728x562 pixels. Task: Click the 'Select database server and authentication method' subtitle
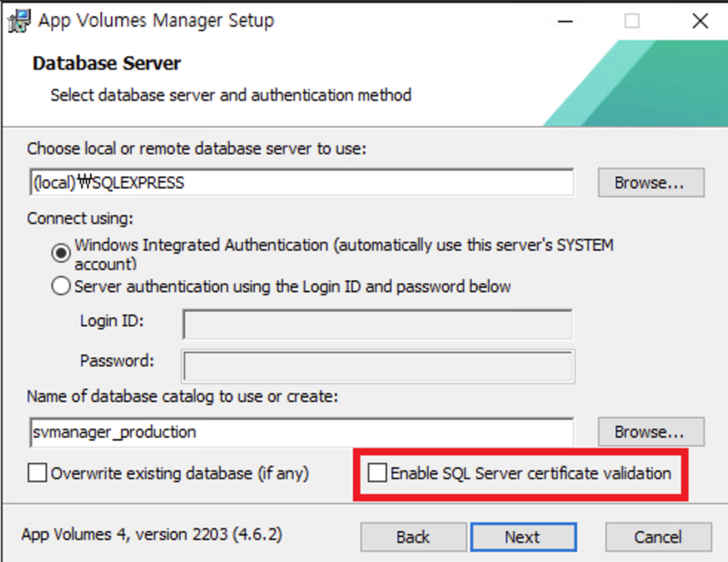231,95
